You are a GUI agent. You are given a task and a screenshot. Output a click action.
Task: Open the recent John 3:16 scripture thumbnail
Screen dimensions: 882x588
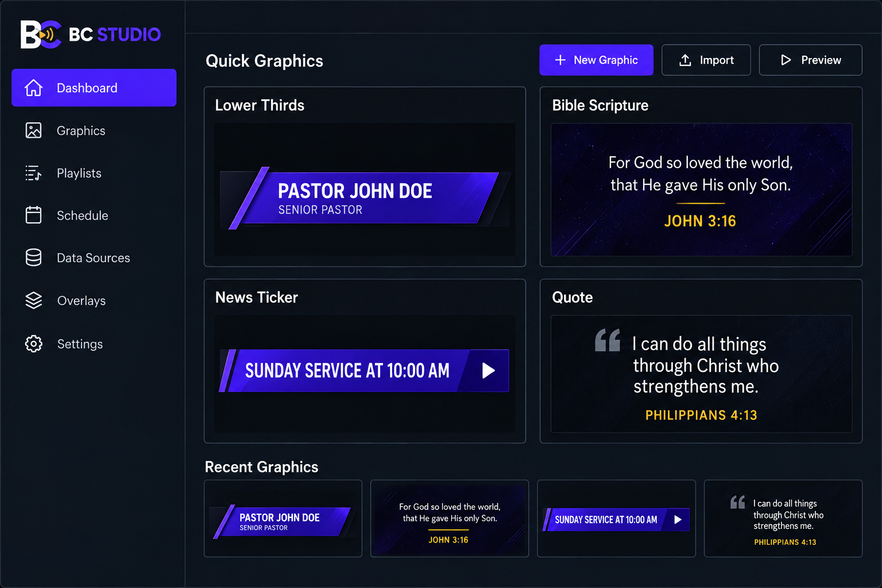coord(450,519)
